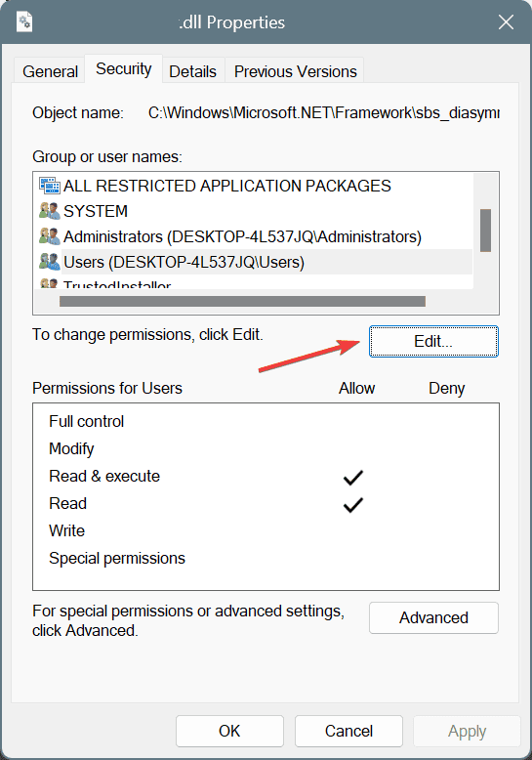Go to Previous Versions tab
Image resolution: width=532 pixels, height=760 pixels.
point(295,71)
